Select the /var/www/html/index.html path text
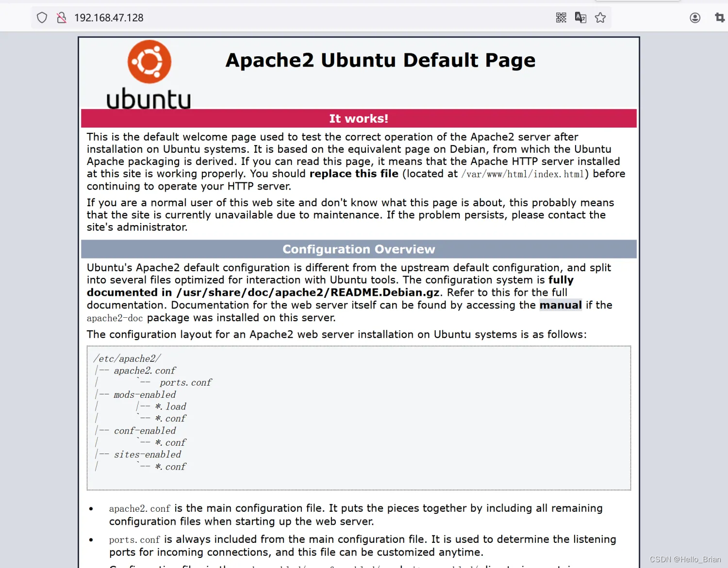This screenshot has width=728, height=568. point(523,174)
